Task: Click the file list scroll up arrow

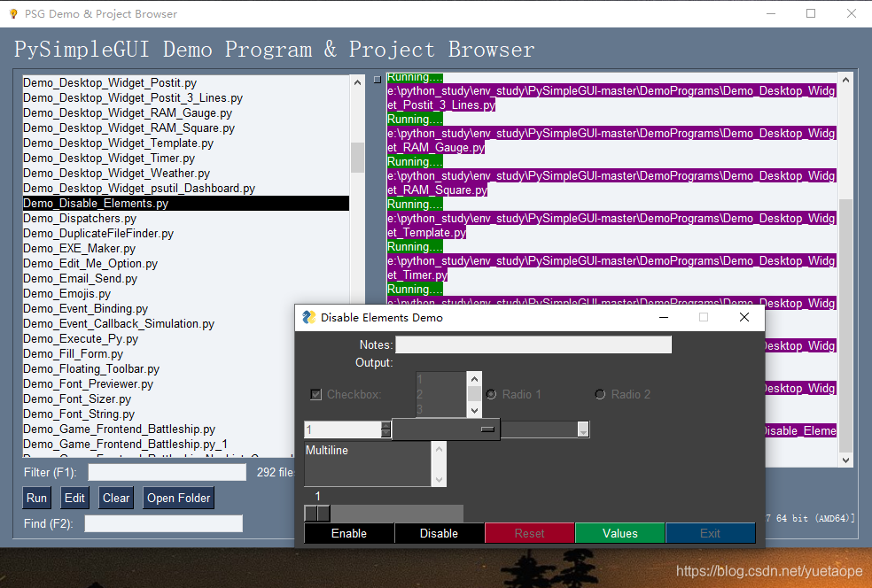Action: click(358, 82)
